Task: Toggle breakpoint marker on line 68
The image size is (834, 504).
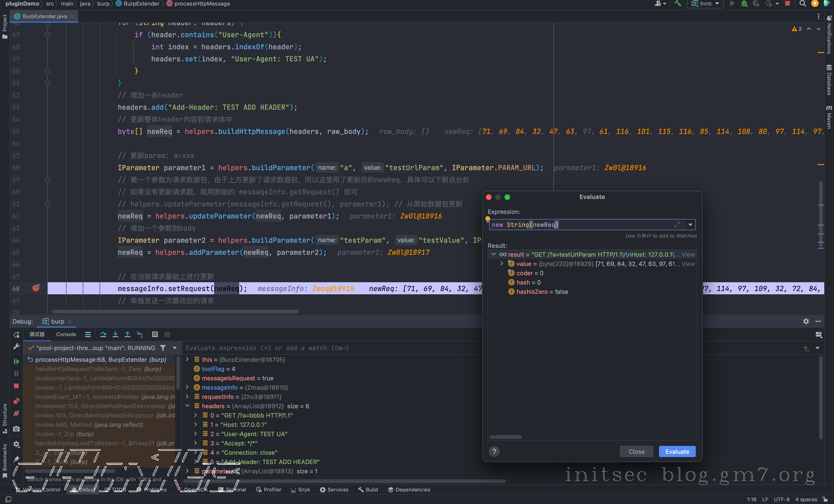Action: pos(36,288)
